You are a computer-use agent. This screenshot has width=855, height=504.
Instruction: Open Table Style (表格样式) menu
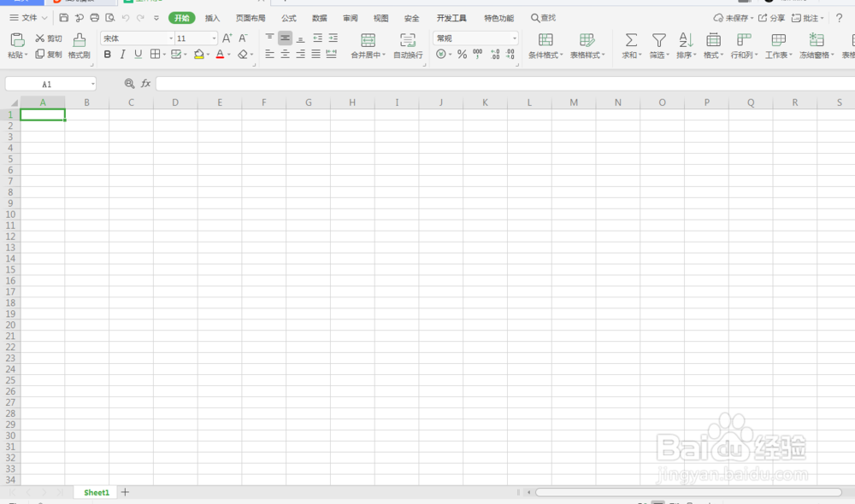point(587,46)
